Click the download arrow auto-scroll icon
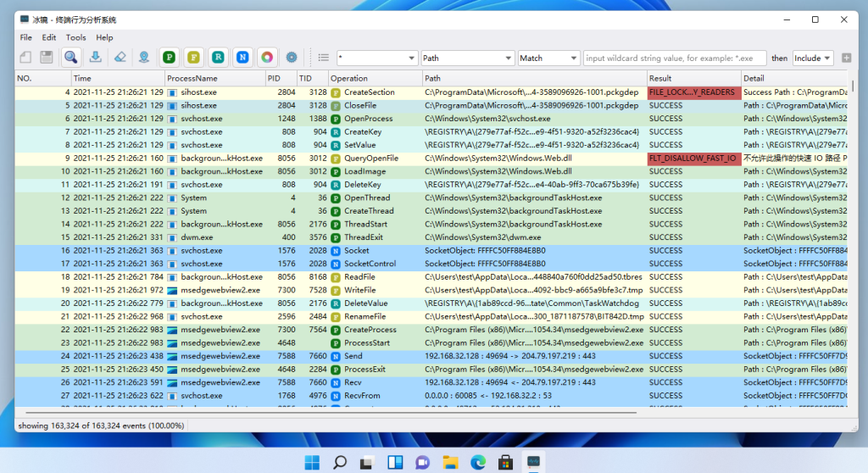The width and height of the screenshot is (868, 473). pos(95,58)
